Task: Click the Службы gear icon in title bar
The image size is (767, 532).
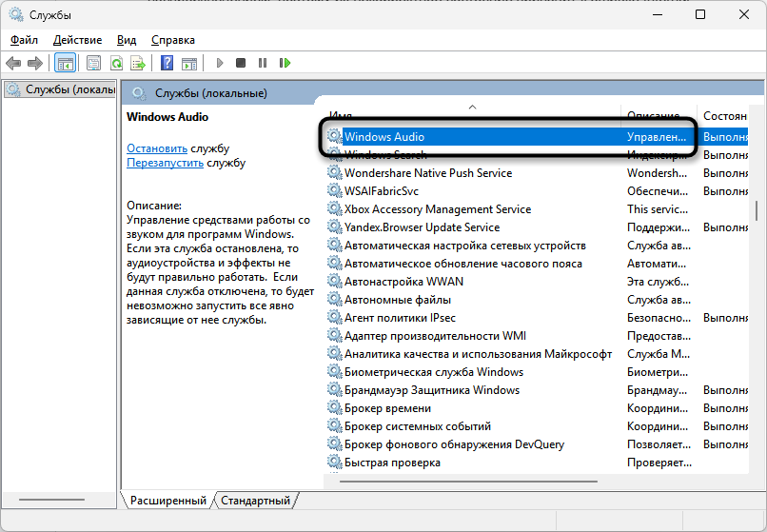Action: pos(16,15)
